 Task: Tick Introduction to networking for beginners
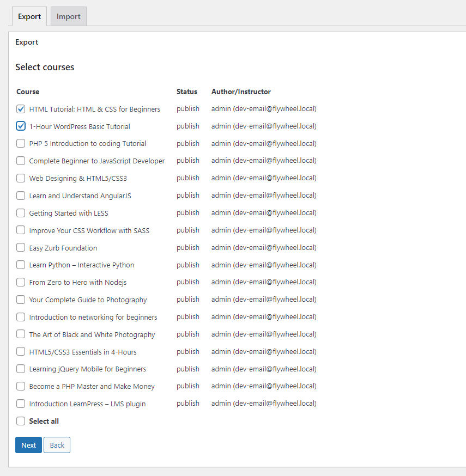(21, 317)
